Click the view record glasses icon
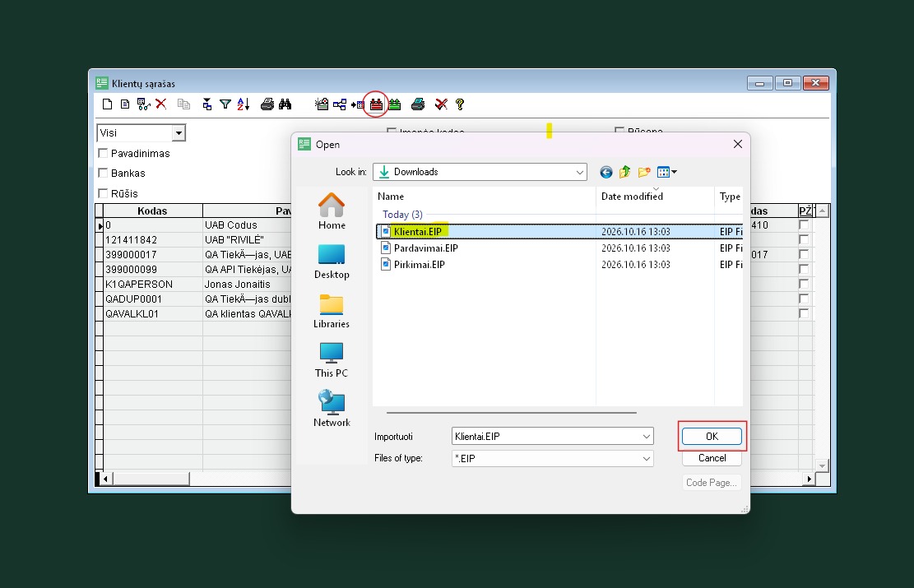The height and width of the screenshot is (588, 914). coord(143,104)
